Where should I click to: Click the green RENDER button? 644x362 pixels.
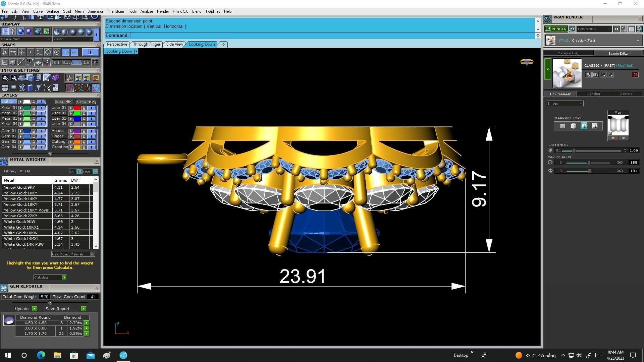coord(556,29)
